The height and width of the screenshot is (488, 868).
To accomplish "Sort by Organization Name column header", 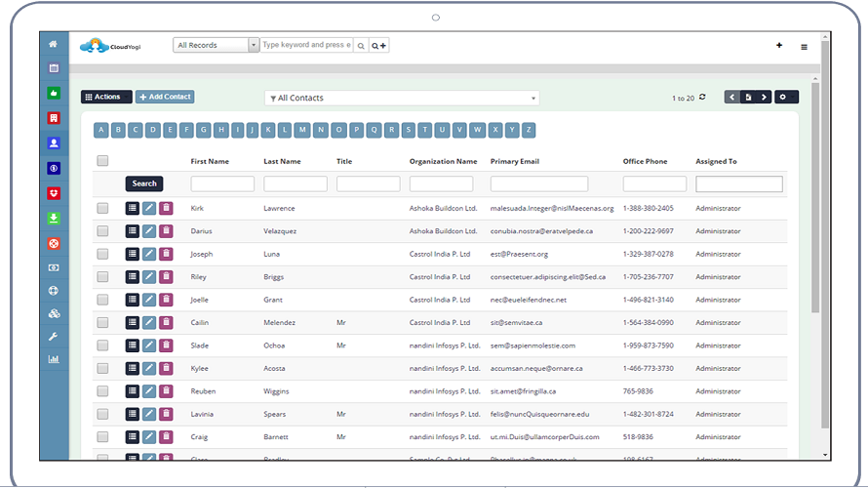I will (444, 162).
